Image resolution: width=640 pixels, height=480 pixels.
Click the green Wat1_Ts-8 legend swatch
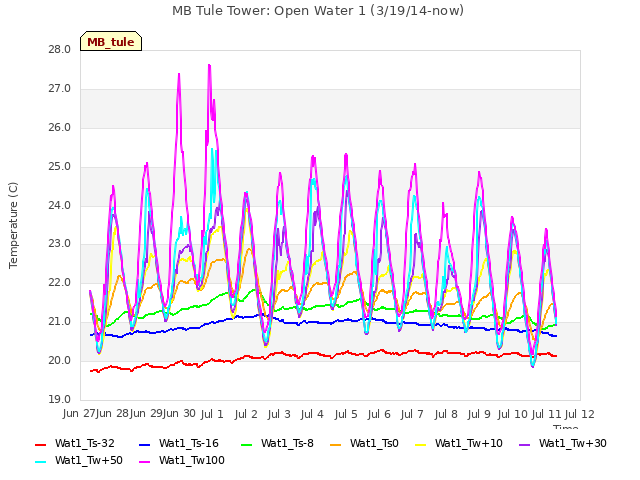tap(247, 444)
